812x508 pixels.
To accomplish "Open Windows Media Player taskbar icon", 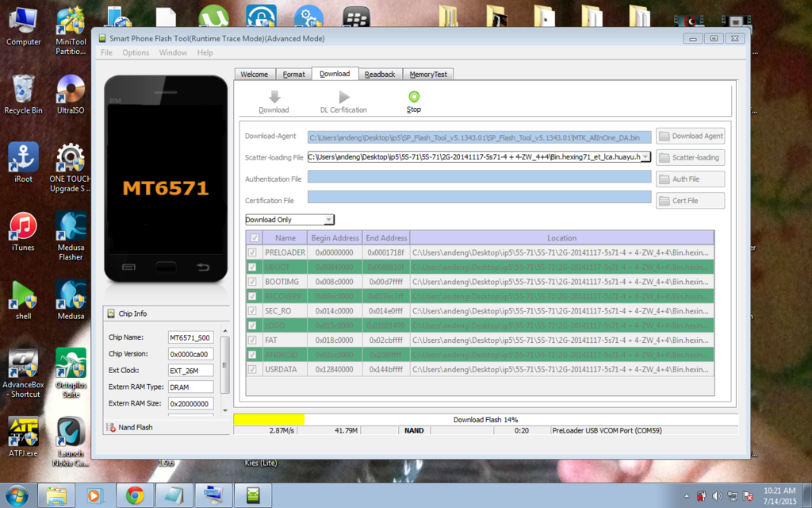I will pos(96,496).
